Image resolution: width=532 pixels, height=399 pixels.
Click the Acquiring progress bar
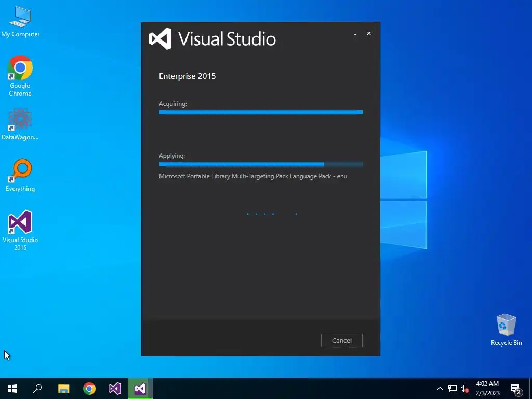pyautogui.click(x=261, y=112)
